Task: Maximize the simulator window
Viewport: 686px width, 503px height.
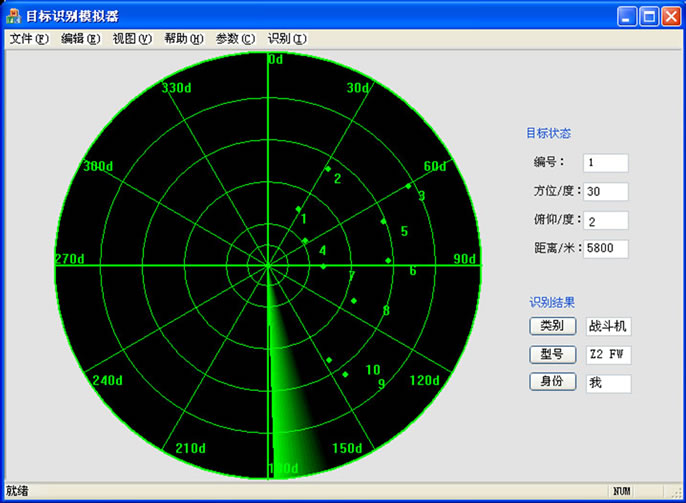Action: (x=649, y=16)
